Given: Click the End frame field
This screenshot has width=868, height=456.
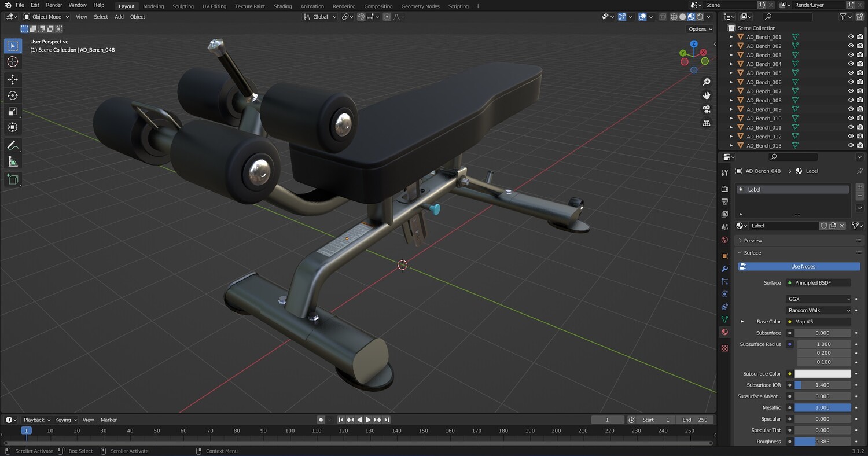Looking at the screenshot, I should click(695, 420).
